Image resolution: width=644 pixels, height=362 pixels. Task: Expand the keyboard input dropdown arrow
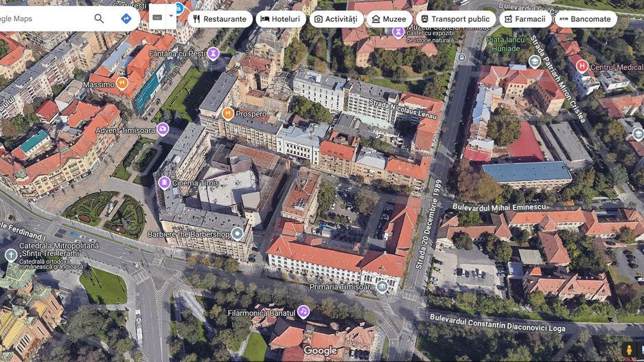pyautogui.click(x=171, y=17)
